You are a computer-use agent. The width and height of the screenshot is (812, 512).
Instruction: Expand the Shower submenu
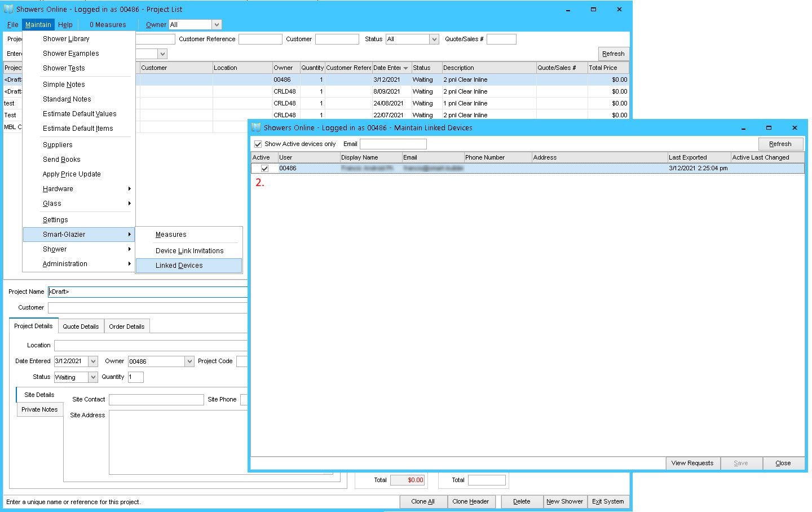(79, 249)
